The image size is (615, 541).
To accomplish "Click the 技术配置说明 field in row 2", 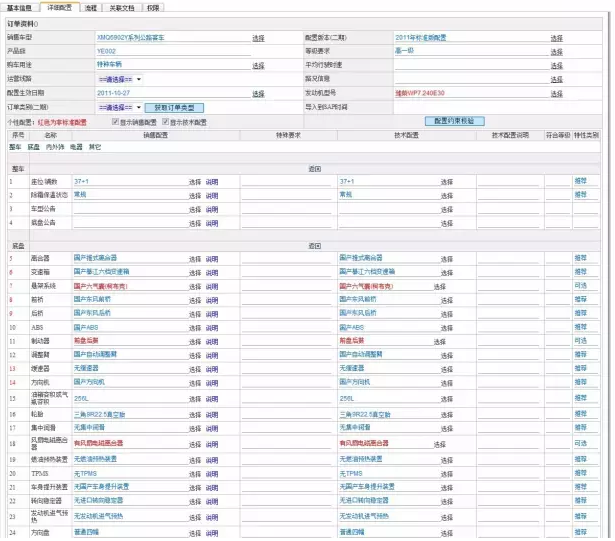I will click(x=510, y=195).
